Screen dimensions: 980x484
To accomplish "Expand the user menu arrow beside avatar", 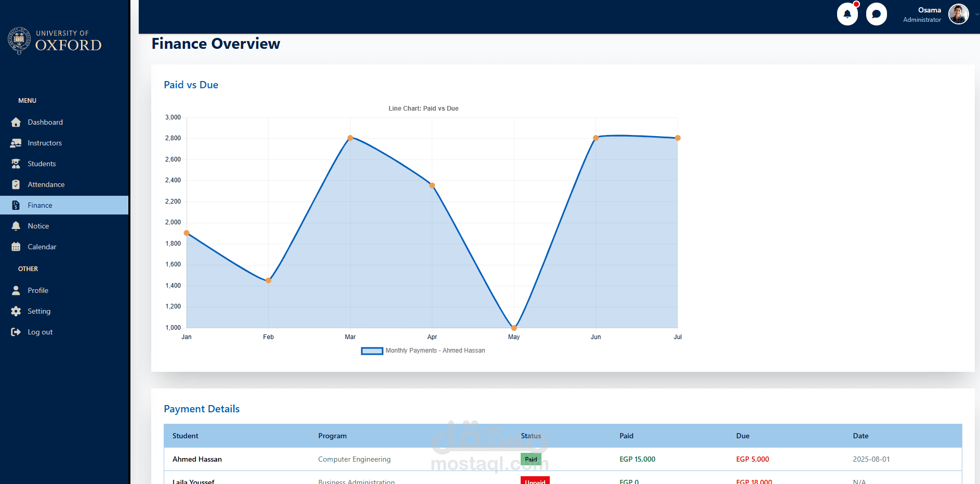I will point(977,15).
